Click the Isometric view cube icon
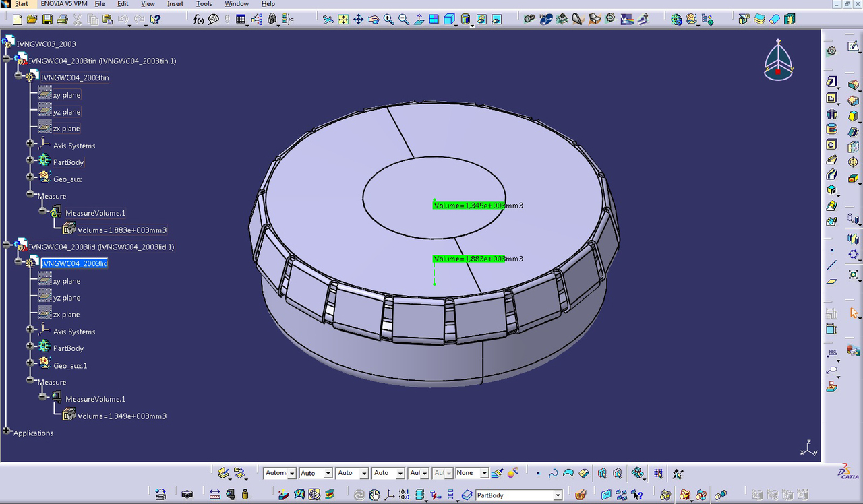The width and height of the screenshot is (863, 504). pos(449,20)
